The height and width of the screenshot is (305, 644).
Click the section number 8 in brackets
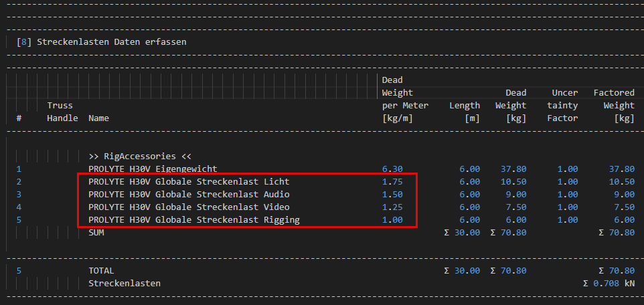coord(24,41)
